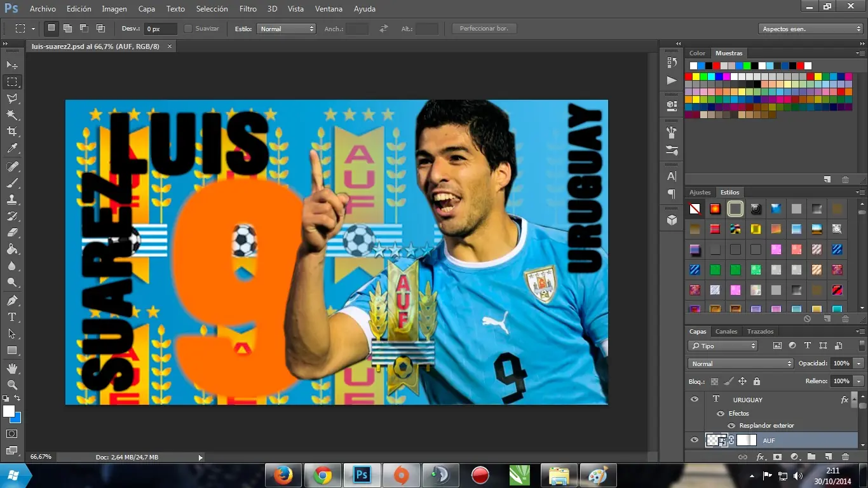Click the Perfeccionar bor. button
This screenshot has height=488, width=868.
coord(484,29)
